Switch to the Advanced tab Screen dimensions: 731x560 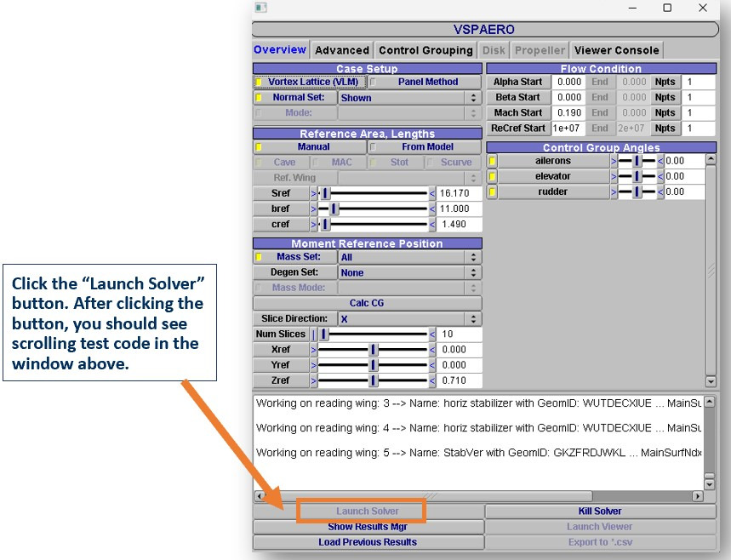(341, 50)
